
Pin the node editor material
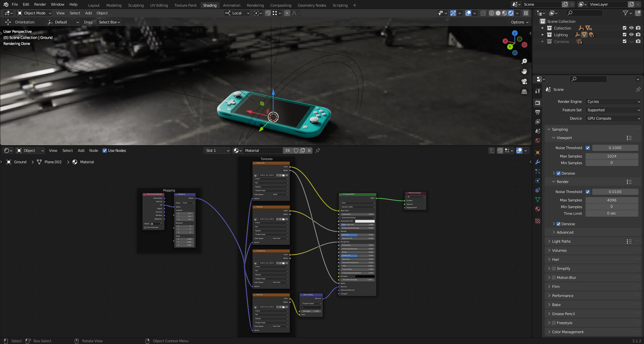pyautogui.click(x=318, y=151)
